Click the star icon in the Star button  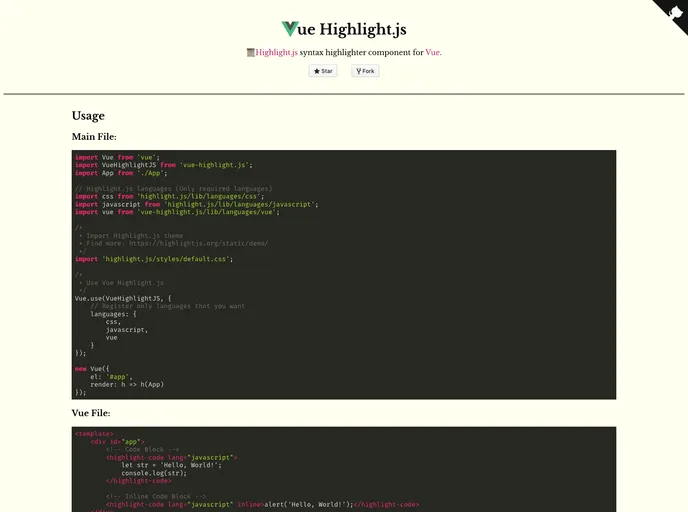[x=316, y=71]
